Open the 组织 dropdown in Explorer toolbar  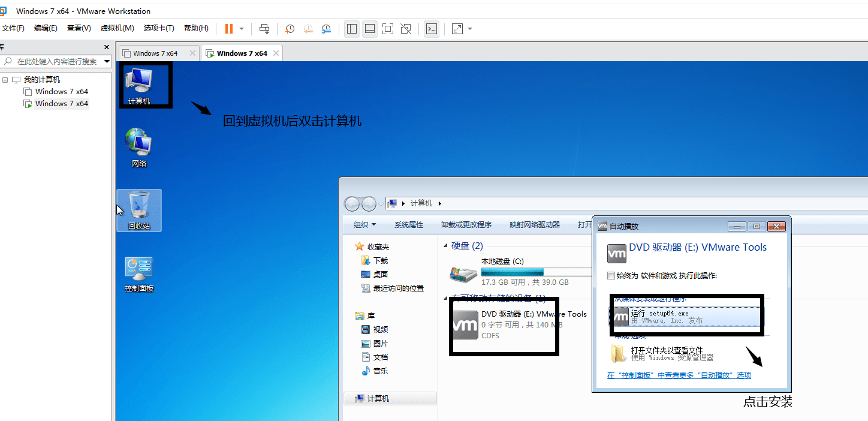(x=364, y=225)
